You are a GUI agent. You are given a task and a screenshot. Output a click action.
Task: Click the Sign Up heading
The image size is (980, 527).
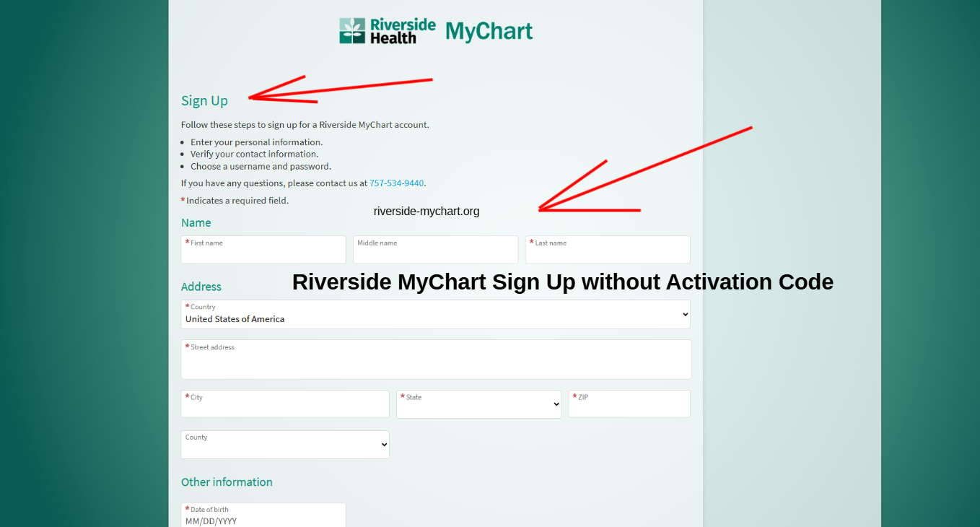204,101
